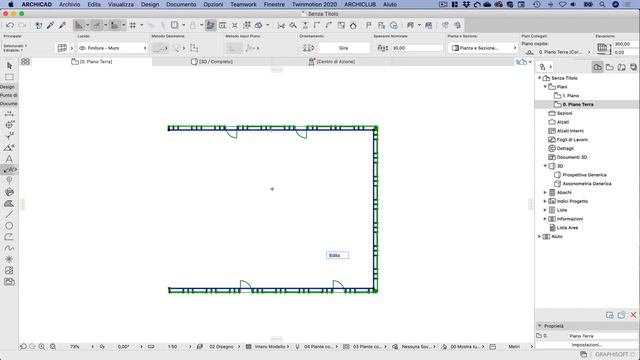Select the Circle/Arc tool in toolbox
640x360 pixels.
pyautogui.click(x=9, y=226)
